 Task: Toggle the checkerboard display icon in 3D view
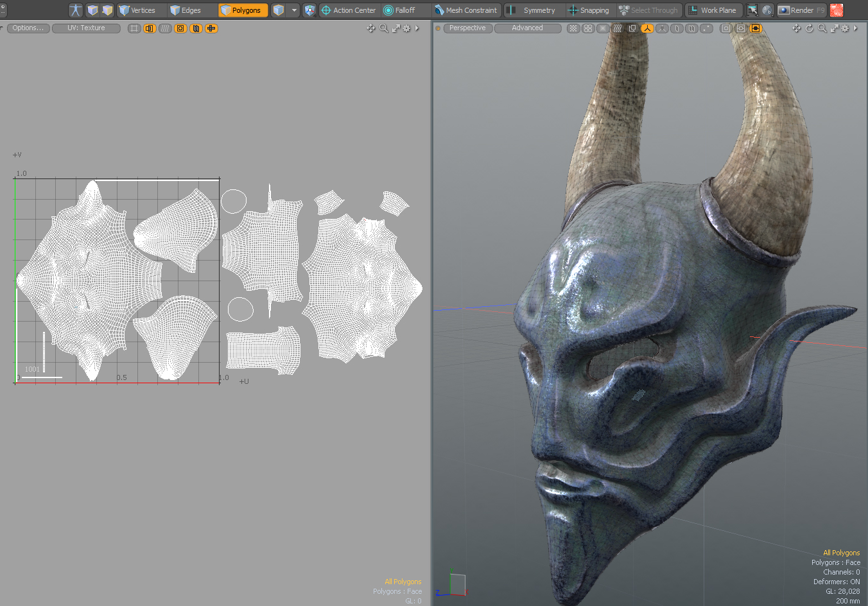[573, 28]
